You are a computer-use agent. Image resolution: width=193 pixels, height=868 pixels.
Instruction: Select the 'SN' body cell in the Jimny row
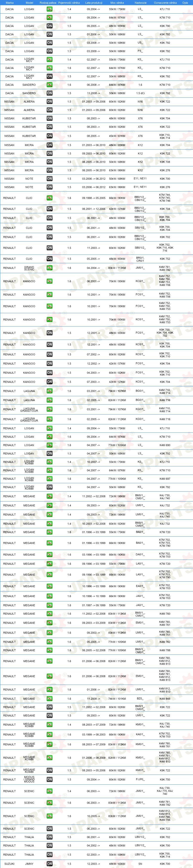(140, 864)
